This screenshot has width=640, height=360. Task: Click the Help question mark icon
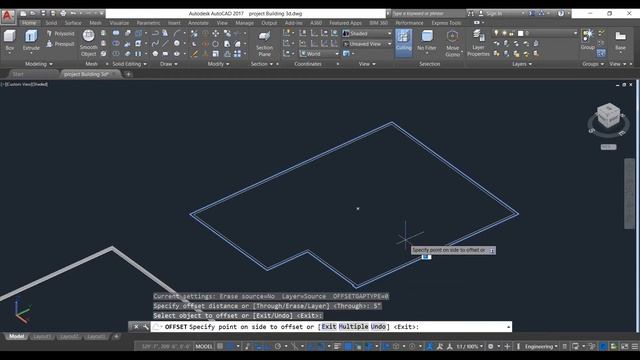(x=561, y=13)
